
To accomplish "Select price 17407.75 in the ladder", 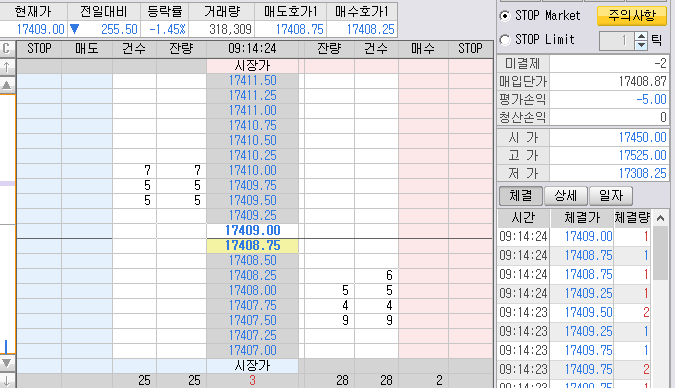I will [x=252, y=306].
